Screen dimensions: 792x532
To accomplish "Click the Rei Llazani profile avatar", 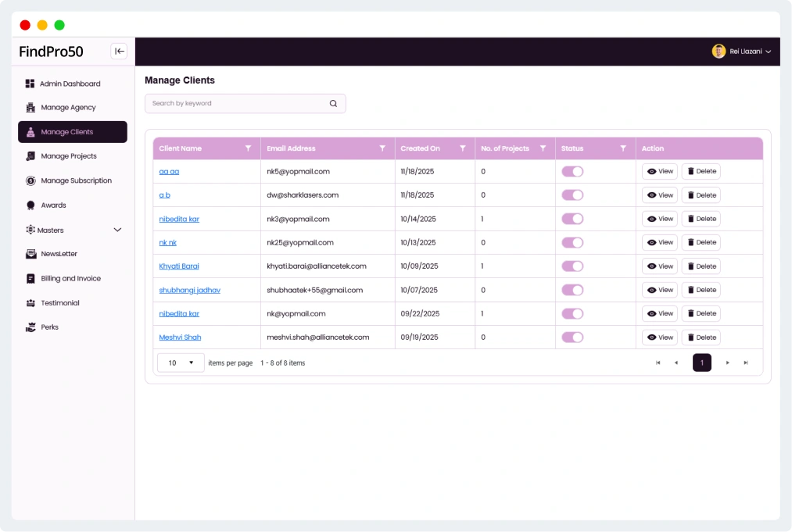I will (719, 52).
